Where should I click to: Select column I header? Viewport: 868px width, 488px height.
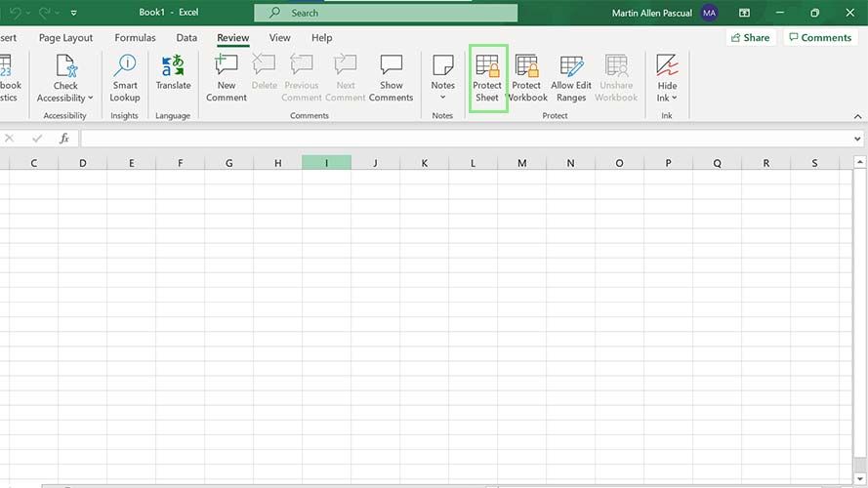[327, 163]
